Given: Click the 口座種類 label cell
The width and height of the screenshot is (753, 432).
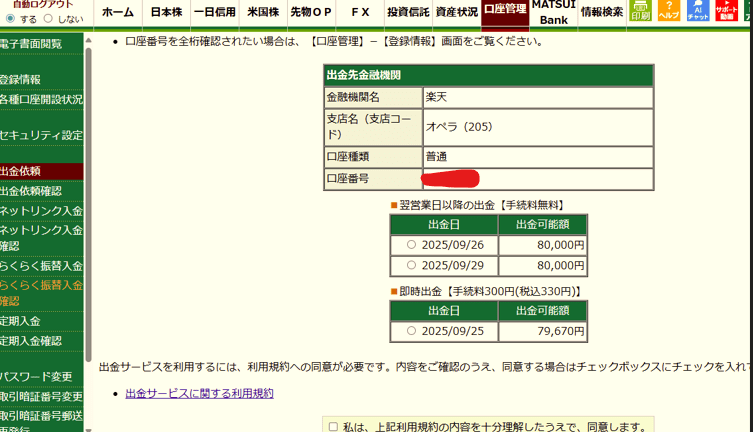Looking at the screenshot, I should click(373, 157).
